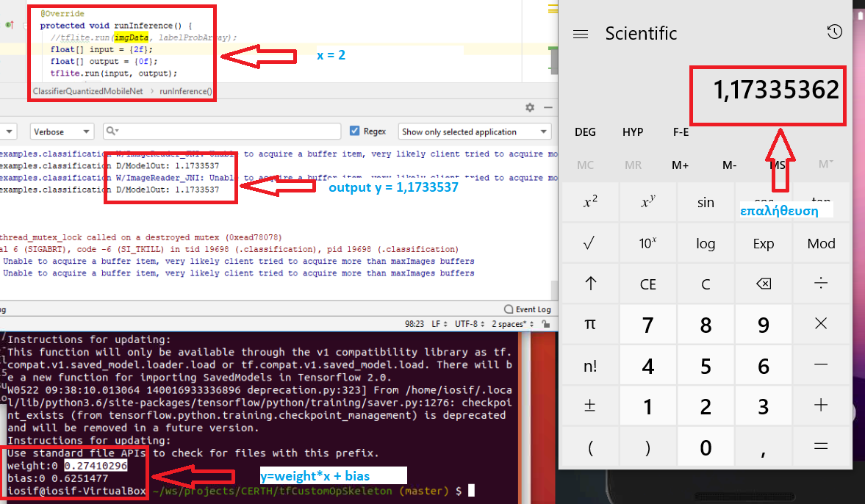Click the read-only lock icon in status bar

point(545,324)
